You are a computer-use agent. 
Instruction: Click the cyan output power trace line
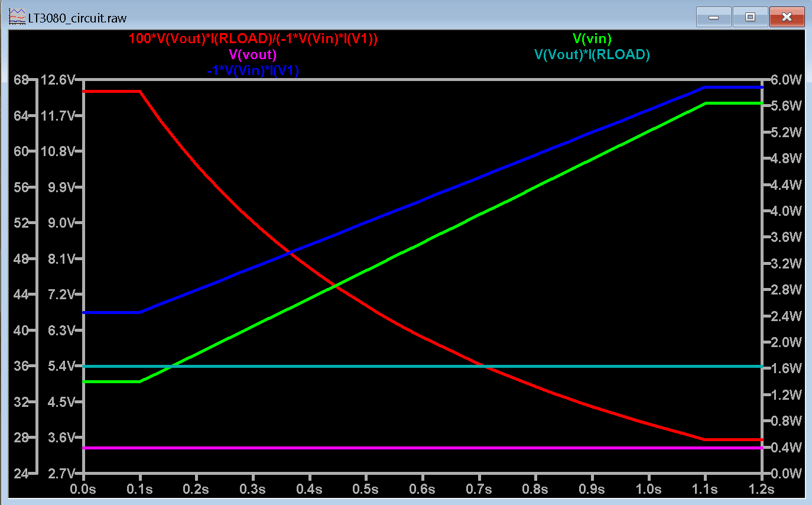(x=423, y=367)
